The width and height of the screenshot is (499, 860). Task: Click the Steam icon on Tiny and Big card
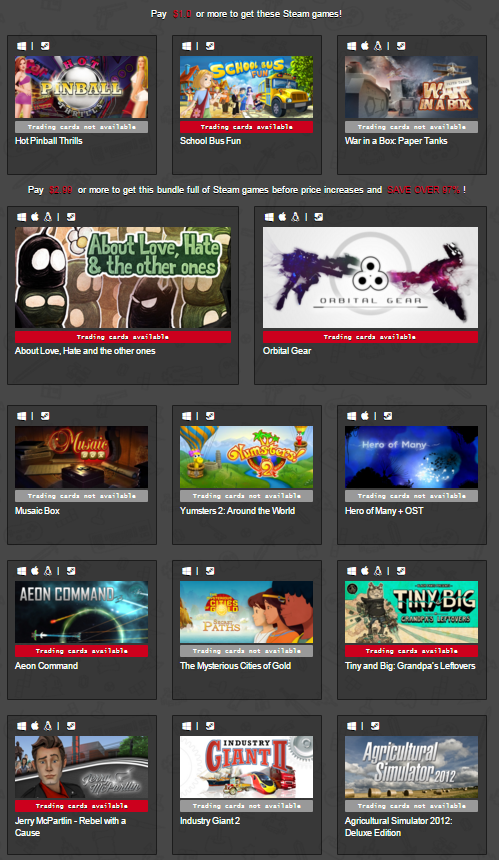[401, 571]
